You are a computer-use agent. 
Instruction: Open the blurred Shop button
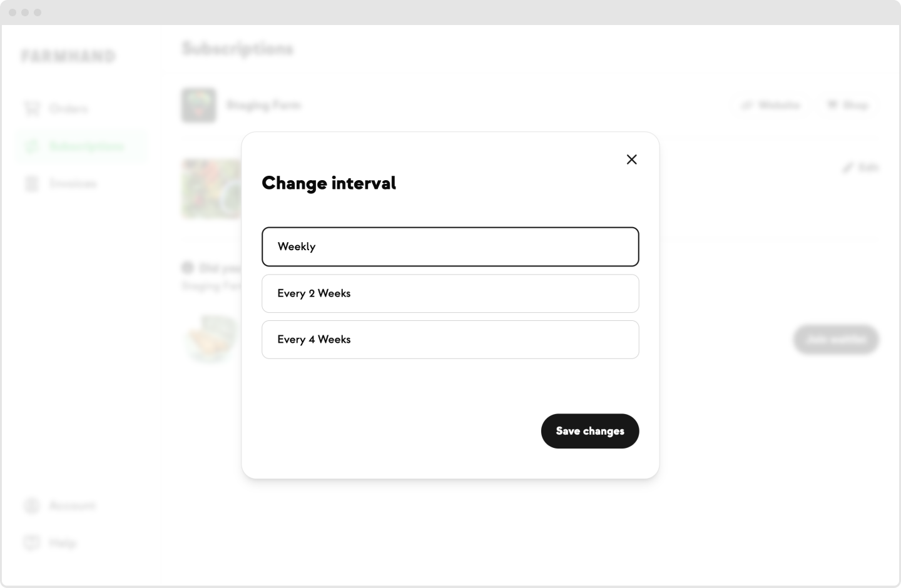848,105
